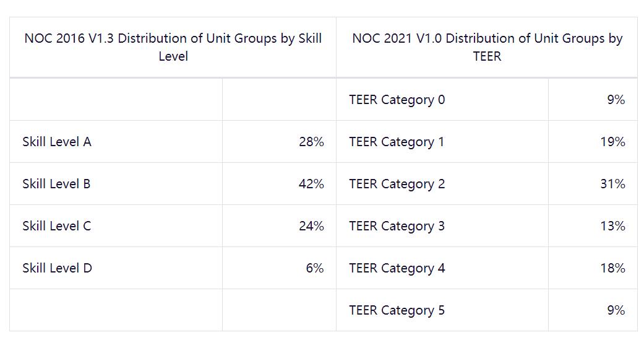Click the 31% value for TEER Category 2
This screenshot has height=340, width=644.
tap(612, 184)
